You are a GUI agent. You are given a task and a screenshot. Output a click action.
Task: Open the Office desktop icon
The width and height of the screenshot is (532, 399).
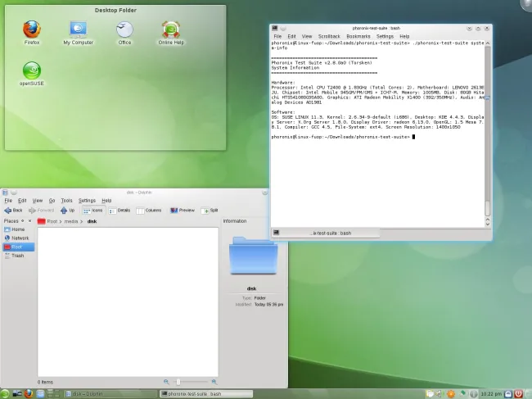point(124,33)
